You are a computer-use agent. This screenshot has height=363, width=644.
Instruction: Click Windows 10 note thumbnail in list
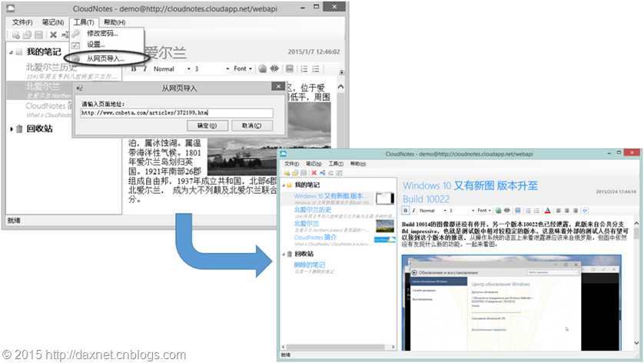pos(385,198)
